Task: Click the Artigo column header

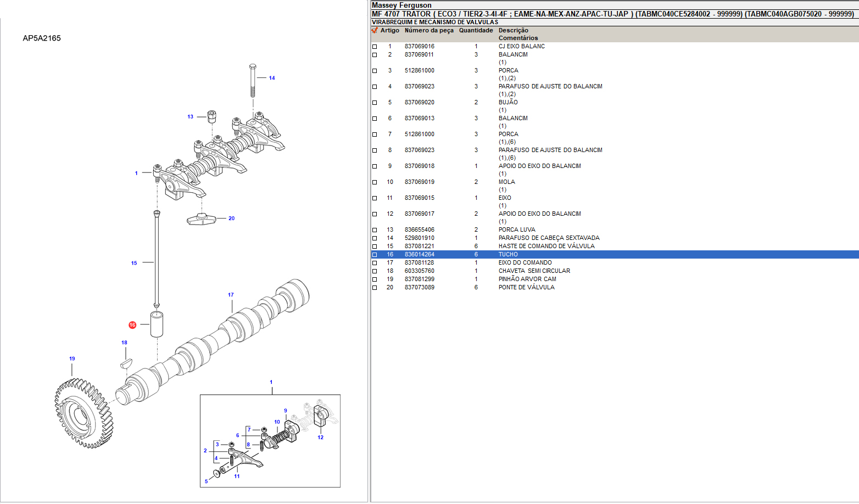Action: coord(389,31)
